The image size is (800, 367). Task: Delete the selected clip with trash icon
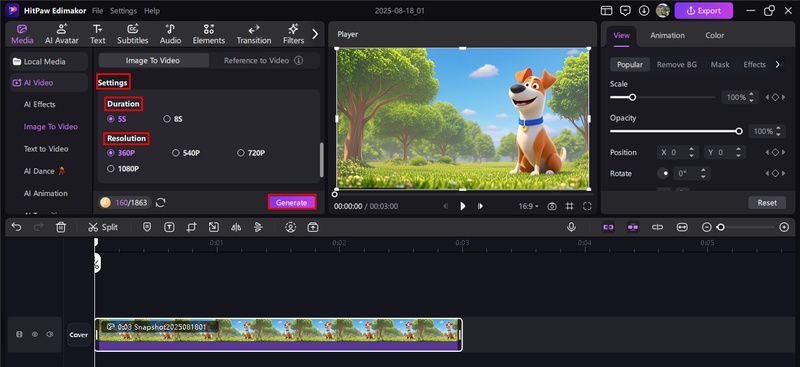61,227
